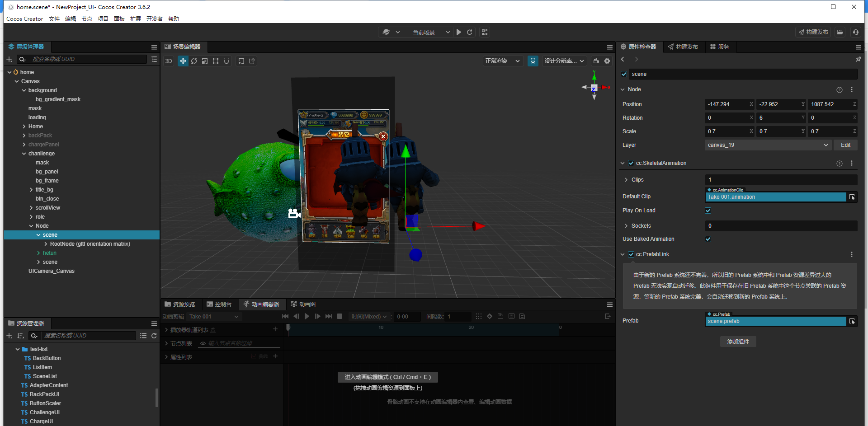Toggle the 3D view mode button
The width and height of the screenshot is (868, 426).
pyautogui.click(x=169, y=61)
